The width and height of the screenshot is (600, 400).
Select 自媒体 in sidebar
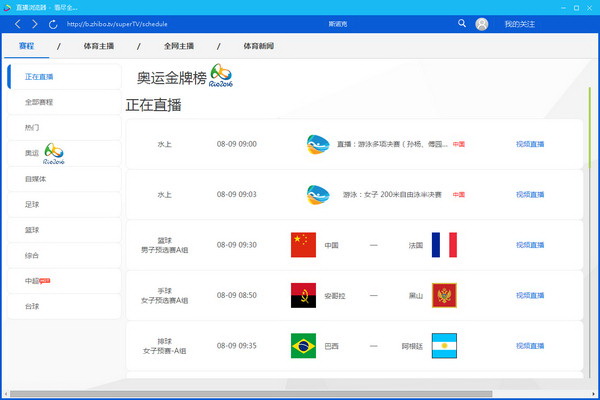click(x=64, y=179)
